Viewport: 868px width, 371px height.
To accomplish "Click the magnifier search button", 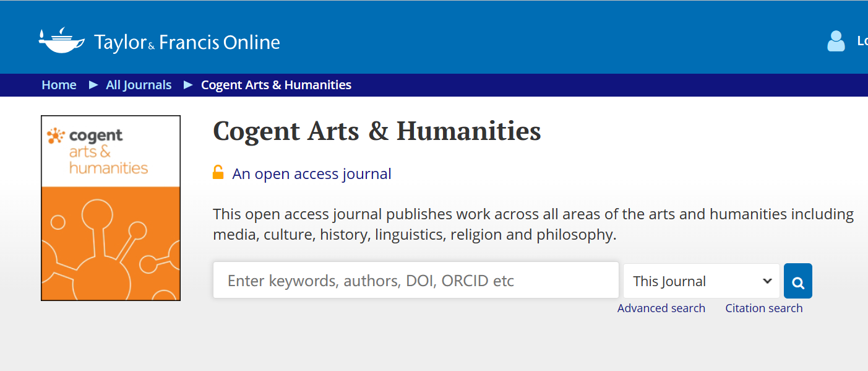I will coord(797,281).
